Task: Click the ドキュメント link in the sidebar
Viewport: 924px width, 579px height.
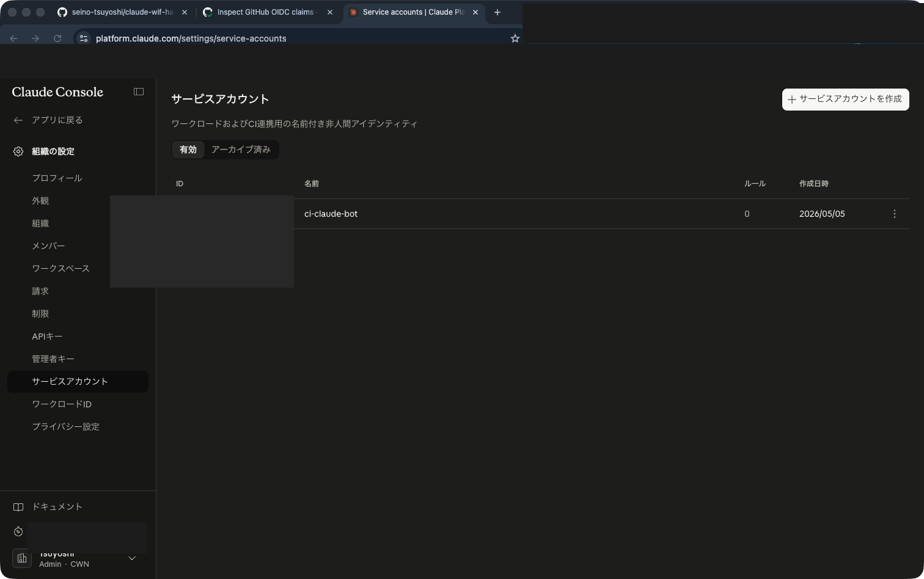Action: pyautogui.click(x=57, y=507)
